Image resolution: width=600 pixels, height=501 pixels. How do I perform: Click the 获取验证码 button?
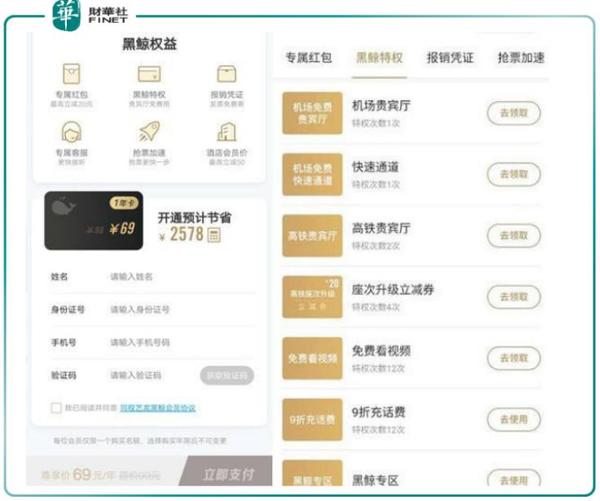click(227, 375)
